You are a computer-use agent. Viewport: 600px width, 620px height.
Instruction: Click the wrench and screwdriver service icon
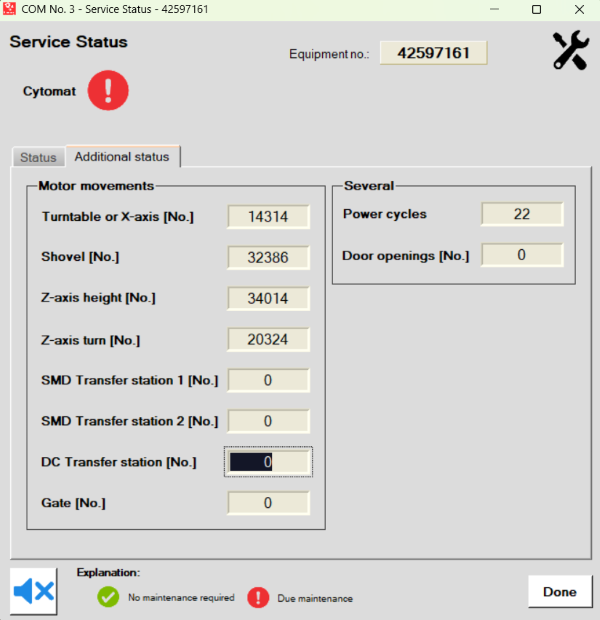pyautogui.click(x=571, y=51)
